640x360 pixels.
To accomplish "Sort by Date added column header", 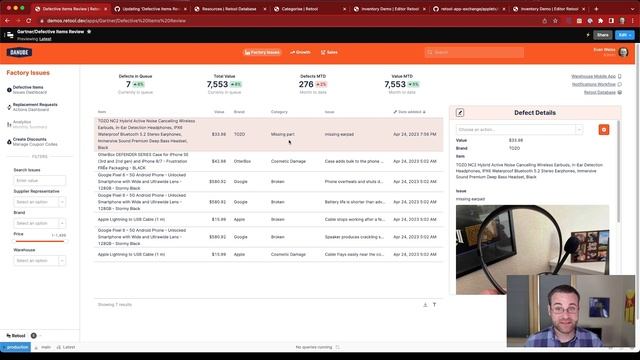I will [x=409, y=112].
